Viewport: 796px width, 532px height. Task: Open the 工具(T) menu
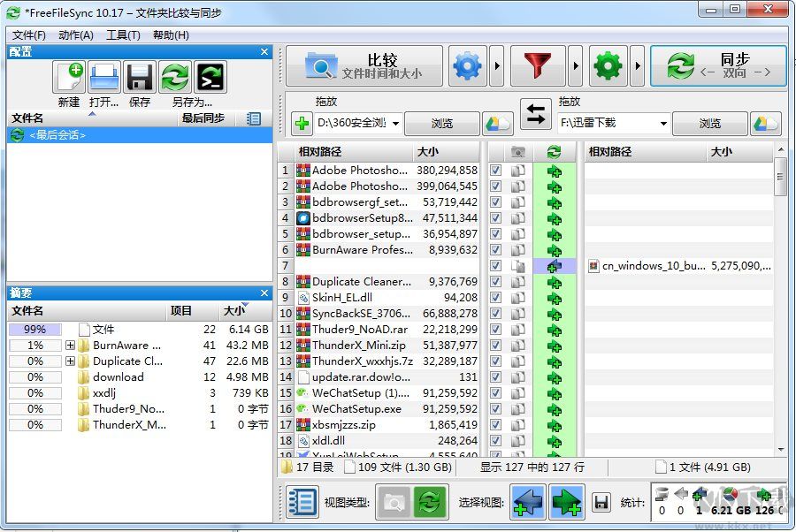(x=123, y=35)
